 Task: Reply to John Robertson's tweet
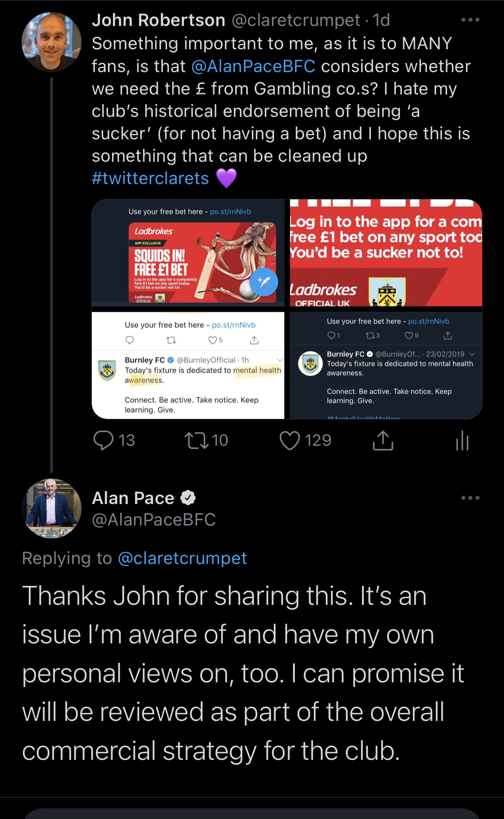point(103,440)
